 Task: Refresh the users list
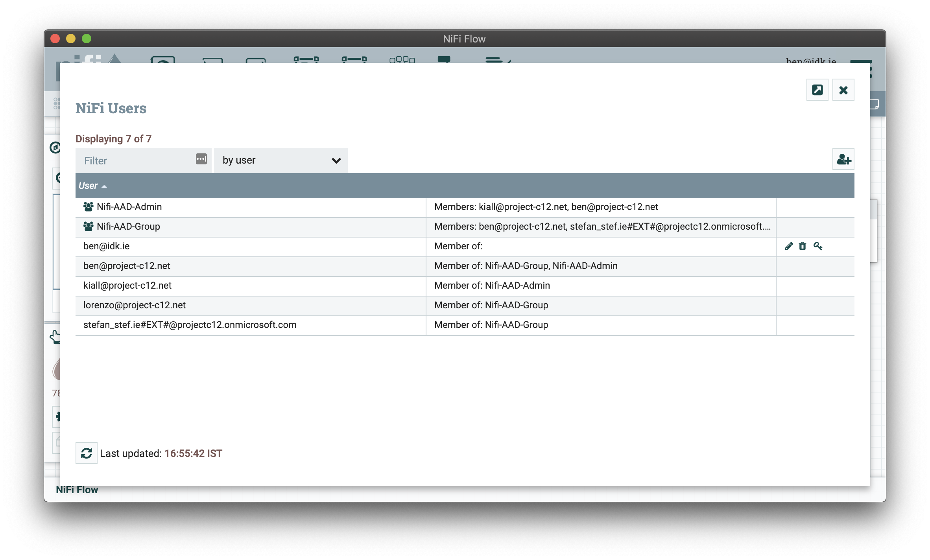pyautogui.click(x=87, y=453)
